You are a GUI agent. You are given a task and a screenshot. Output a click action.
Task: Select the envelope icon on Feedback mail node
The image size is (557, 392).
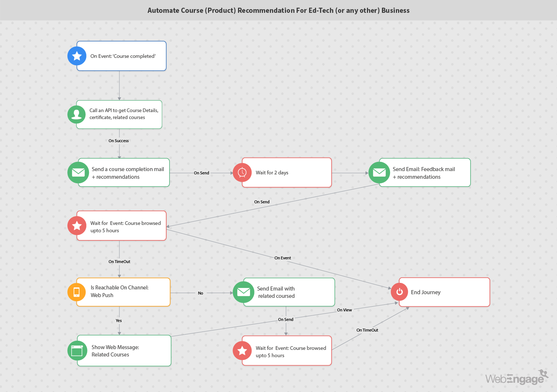(379, 172)
